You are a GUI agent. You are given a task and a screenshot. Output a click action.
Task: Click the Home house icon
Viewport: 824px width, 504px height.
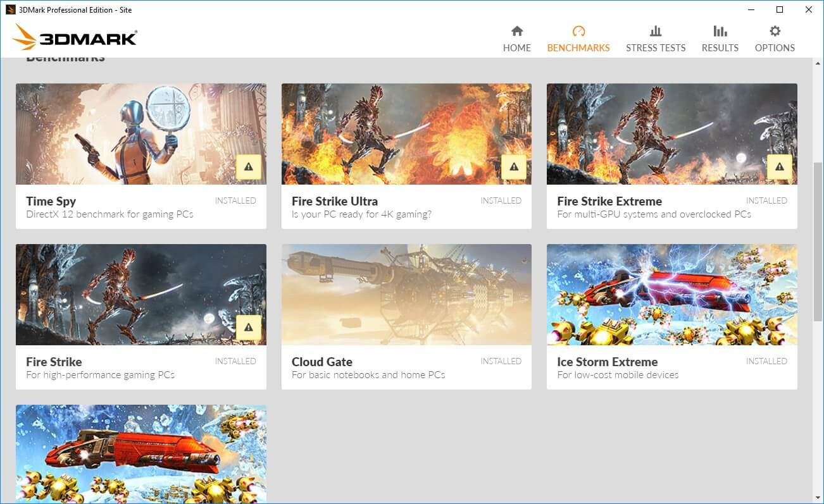pyautogui.click(x=517, y=31)
